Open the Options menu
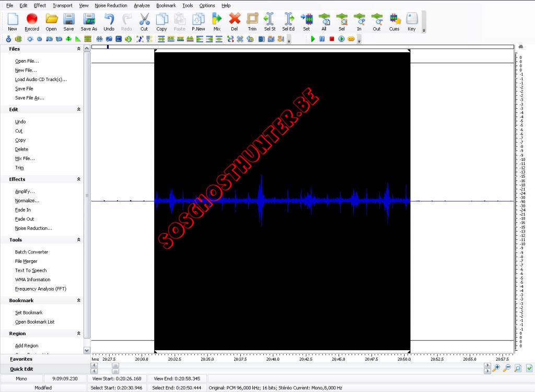The width and height of the screenshot is (535, 392). tap(207, 5)
